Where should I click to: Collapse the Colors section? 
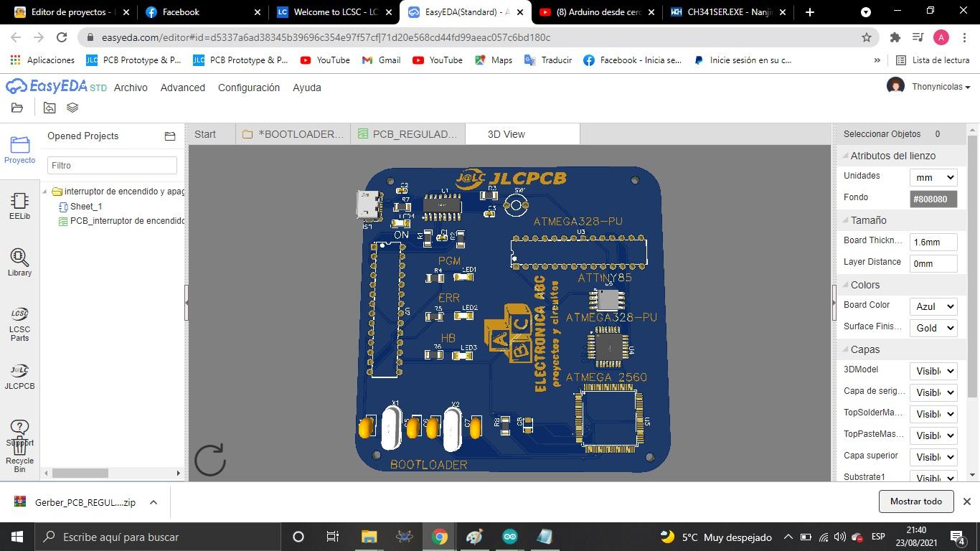tap(844, 285)
